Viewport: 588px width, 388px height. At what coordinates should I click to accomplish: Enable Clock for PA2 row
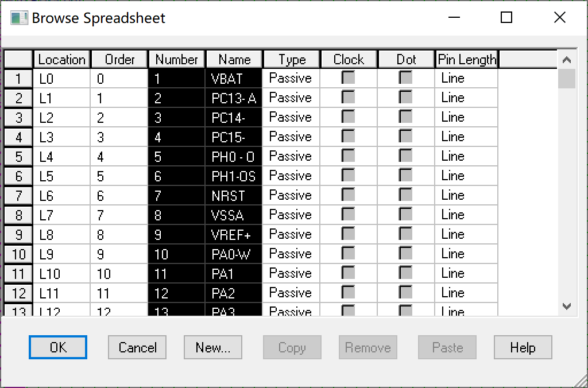coord(348,292)
